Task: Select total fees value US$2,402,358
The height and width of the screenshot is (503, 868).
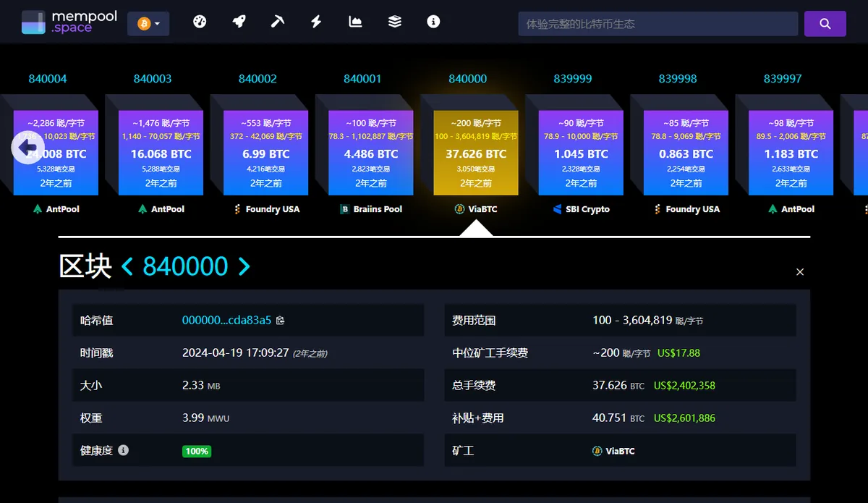Action: 684,386
